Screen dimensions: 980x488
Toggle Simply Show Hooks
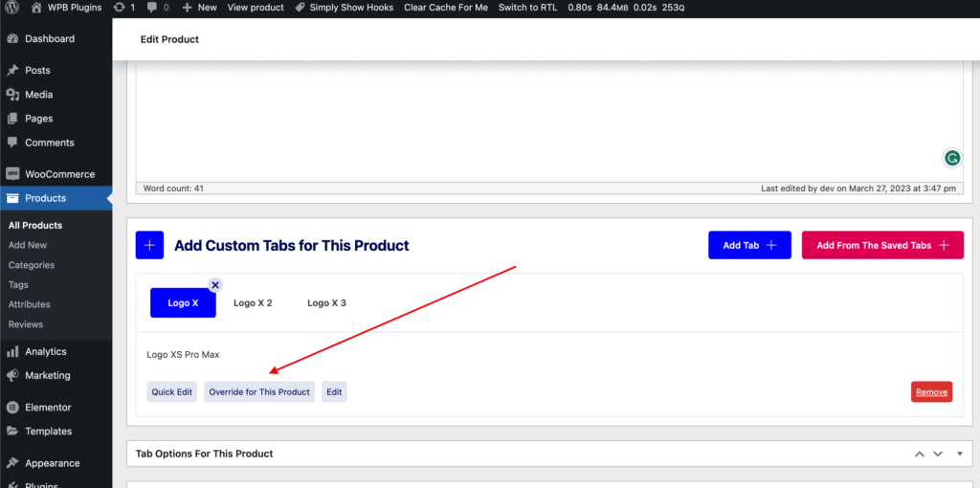(345, 8)
